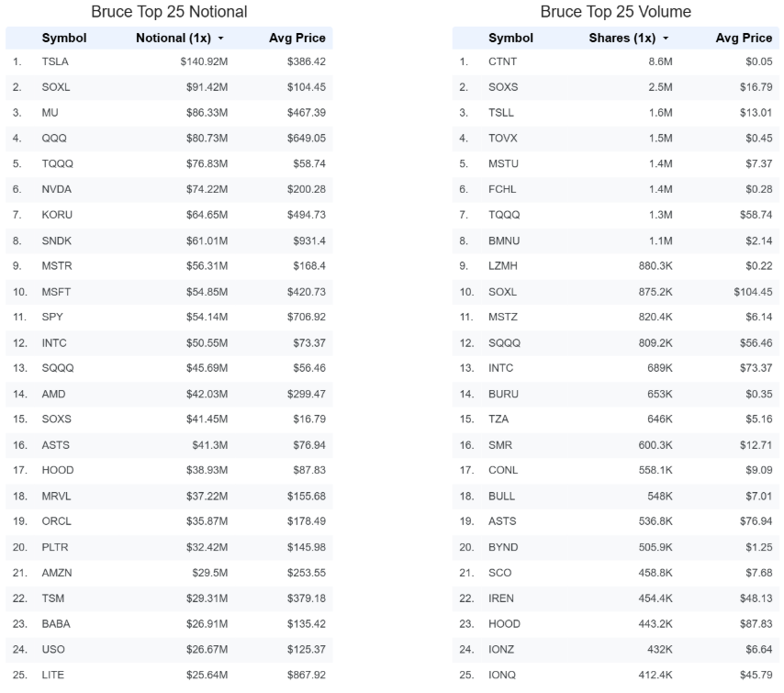Click BYND shares value 505.9K
This screenshot has height=693, width=784.
(x=655, y=547)
